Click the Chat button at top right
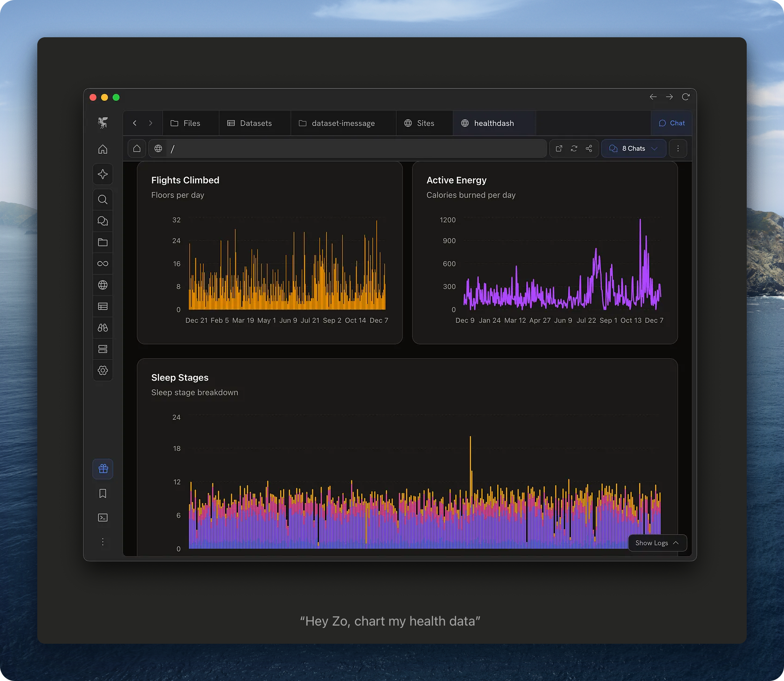The width and height of the screenshot is (784, 681). tap(672, 123)
